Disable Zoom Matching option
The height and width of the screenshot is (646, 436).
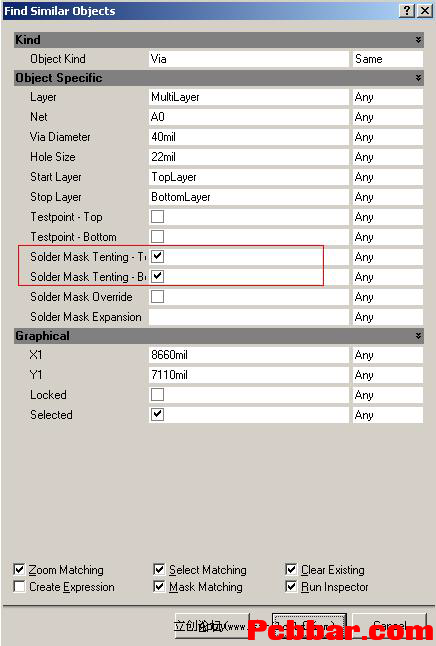pos(19,569)
